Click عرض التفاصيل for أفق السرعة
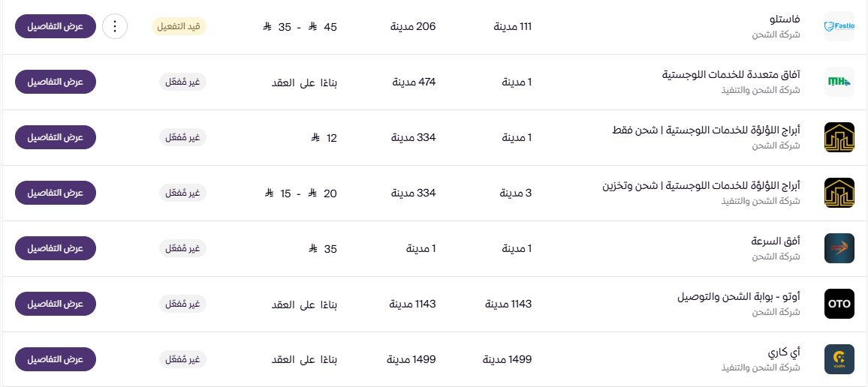Image resolution: width=868 pixels, height=387 pixels. [56, 248]
